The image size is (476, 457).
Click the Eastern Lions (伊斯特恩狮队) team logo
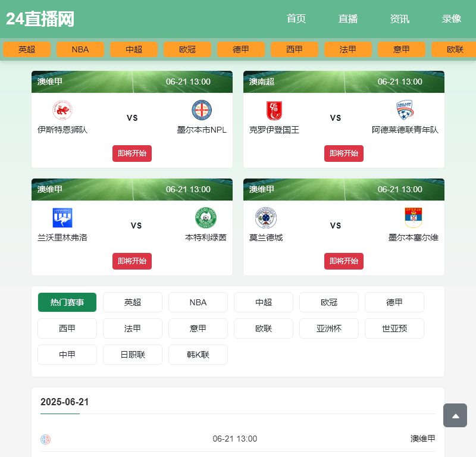pyautogui.click(x=62, y=110)
